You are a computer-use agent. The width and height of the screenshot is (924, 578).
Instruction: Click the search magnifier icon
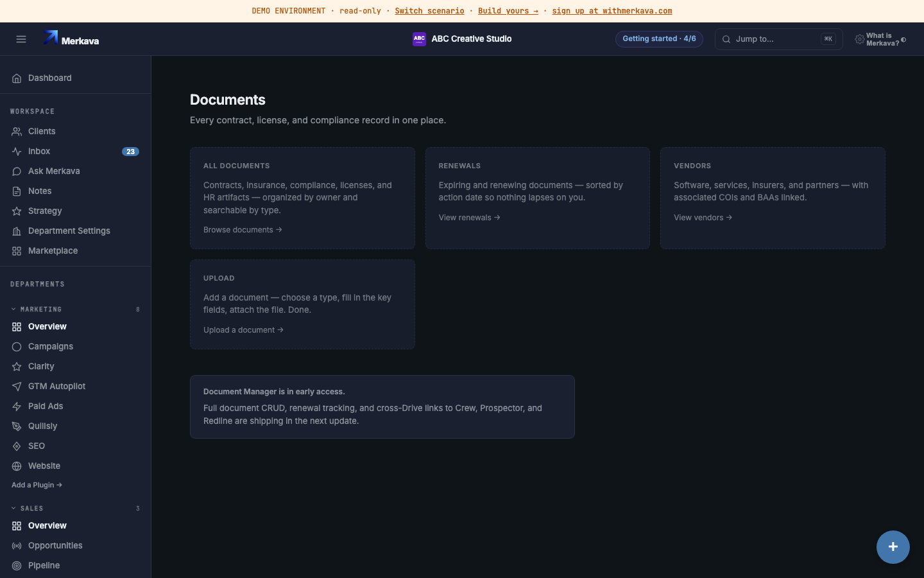(x=726, y=39)
